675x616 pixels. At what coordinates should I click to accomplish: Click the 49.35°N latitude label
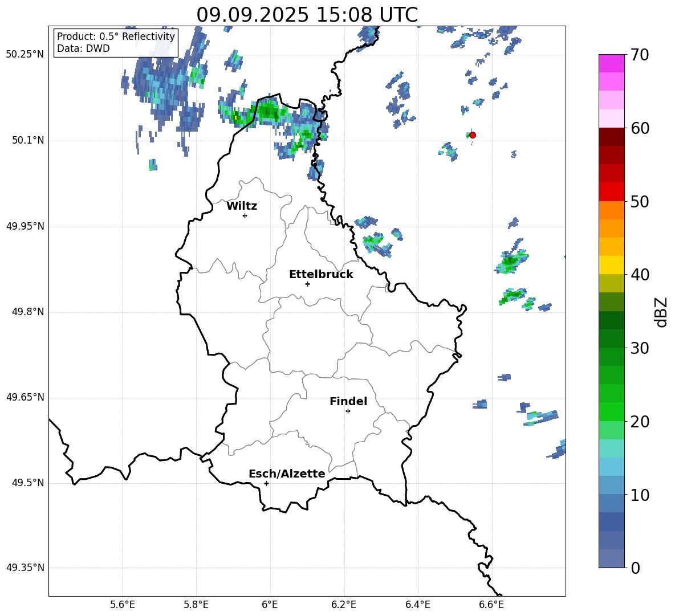coord(25,568)
